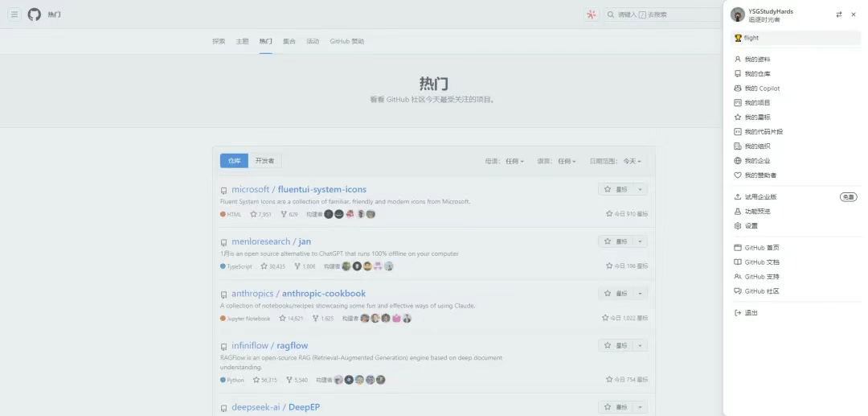868x416 pixels.
Task: Open 我的星标 stars entry
Action: coord(796,117)
